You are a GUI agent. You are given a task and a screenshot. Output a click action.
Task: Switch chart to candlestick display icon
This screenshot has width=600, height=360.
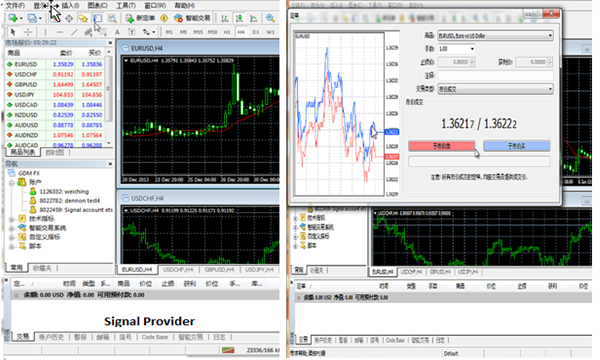coord(239,18)
